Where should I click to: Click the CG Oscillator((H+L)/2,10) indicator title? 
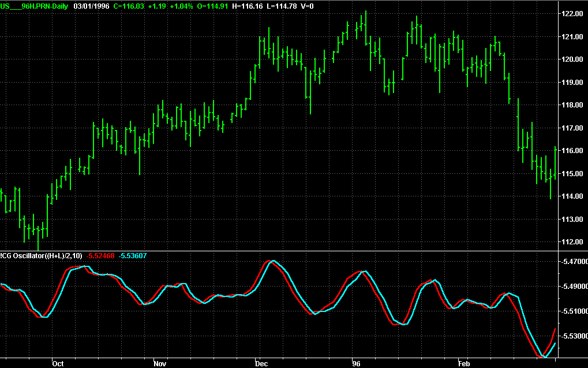click(x=41, y=256)
